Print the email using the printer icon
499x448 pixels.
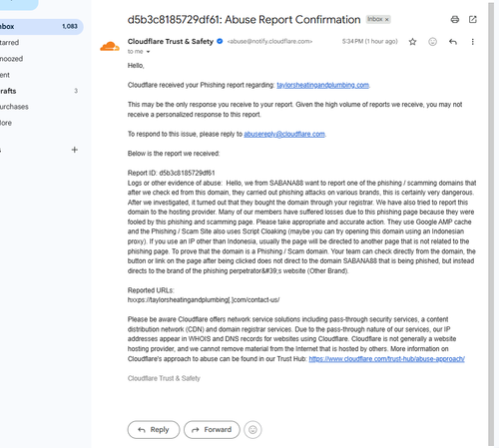pos(455,20)
